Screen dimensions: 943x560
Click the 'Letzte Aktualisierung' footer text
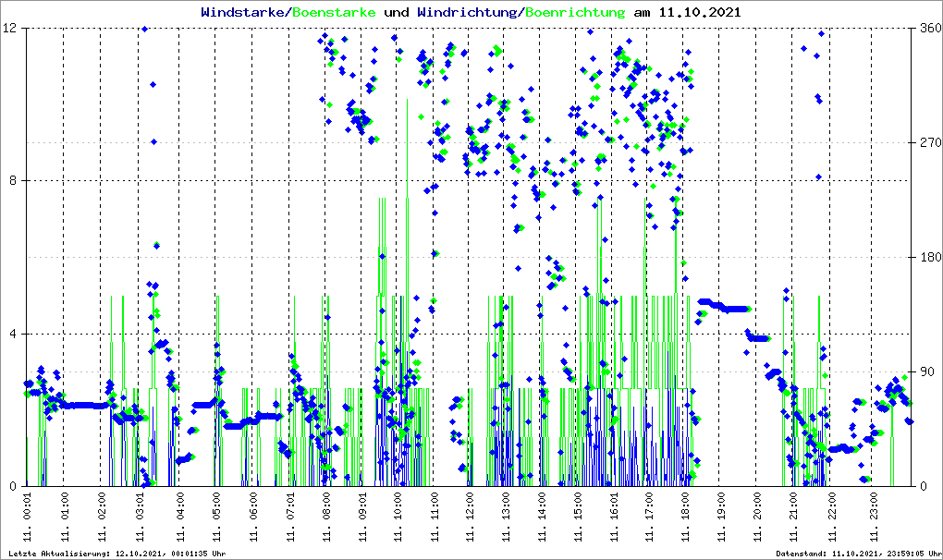(117, 554)
